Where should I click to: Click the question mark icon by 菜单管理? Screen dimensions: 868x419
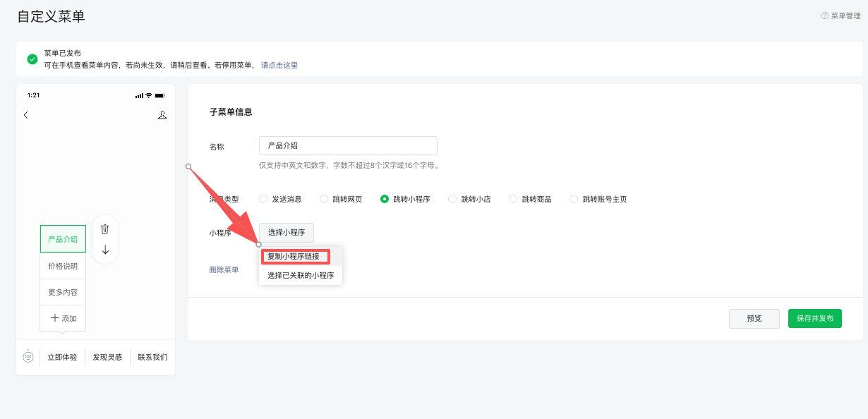tap(824, 16)
